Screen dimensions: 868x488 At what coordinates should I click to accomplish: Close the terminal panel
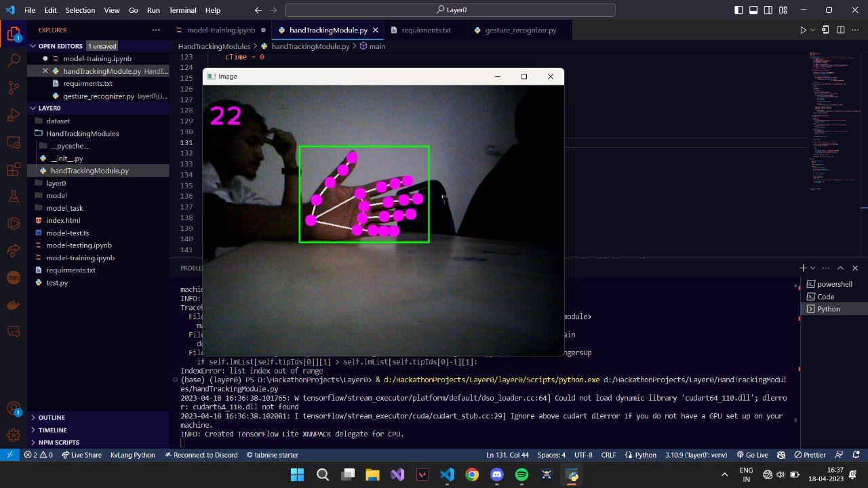point(855,268)
